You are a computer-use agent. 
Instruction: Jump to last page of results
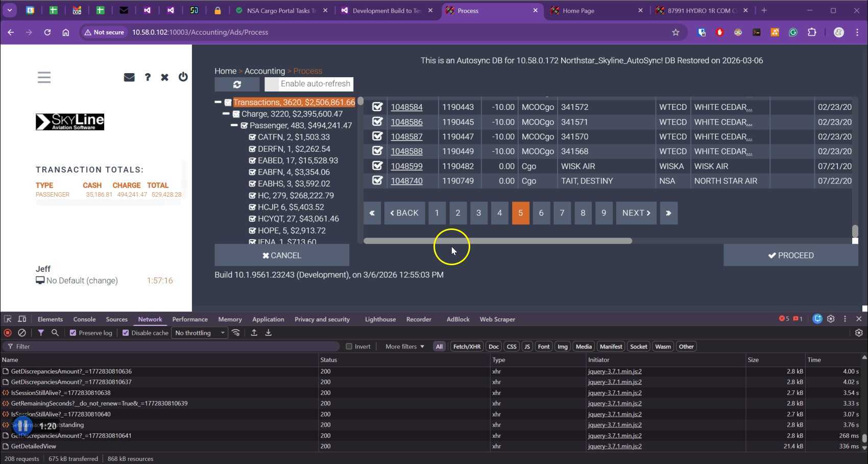668,213
